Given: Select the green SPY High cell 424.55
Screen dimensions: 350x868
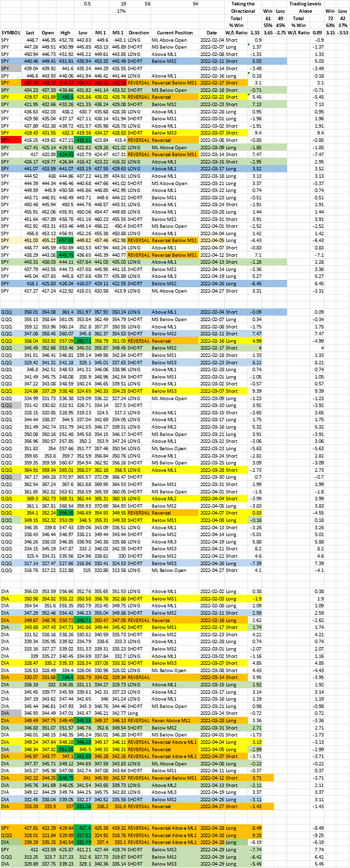Looking at the screenshot, I should [65, 154].
